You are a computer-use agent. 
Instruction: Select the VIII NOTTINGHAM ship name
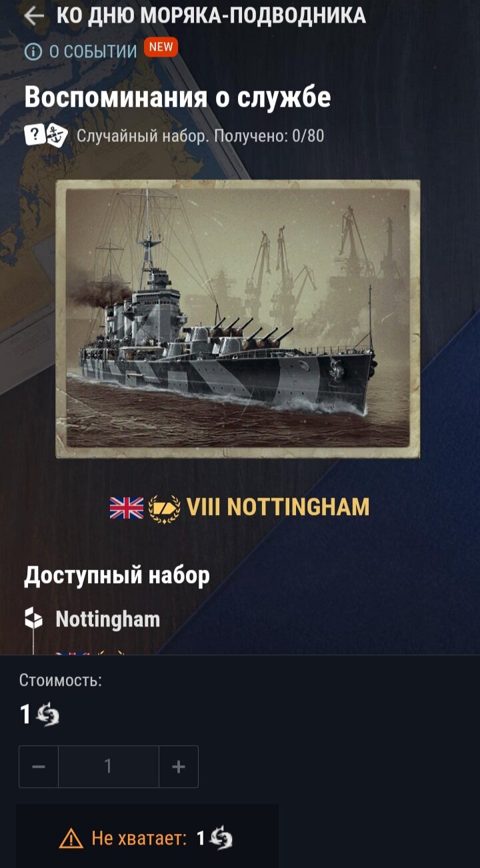point(278,507)
